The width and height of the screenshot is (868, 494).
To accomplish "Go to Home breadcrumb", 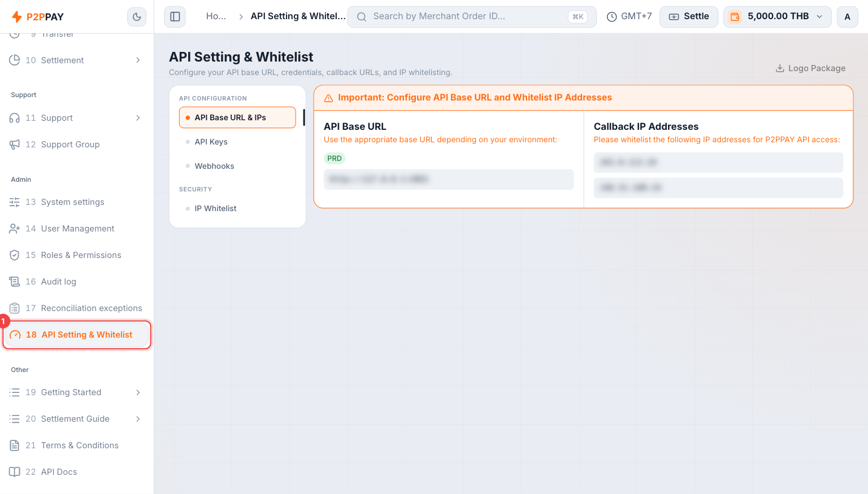I will click(216, 16).
